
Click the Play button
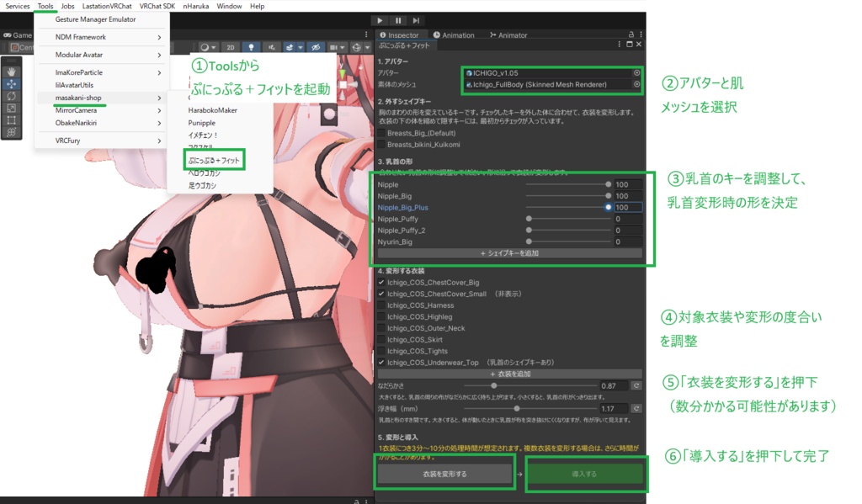point(380,20)
